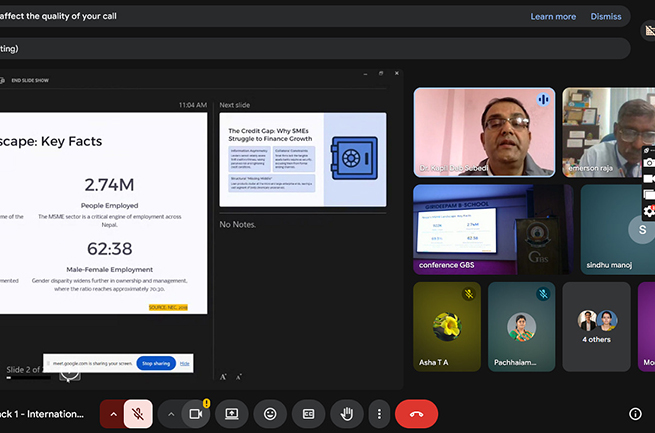Expand video settings arrow beside camera

point(171,413)
